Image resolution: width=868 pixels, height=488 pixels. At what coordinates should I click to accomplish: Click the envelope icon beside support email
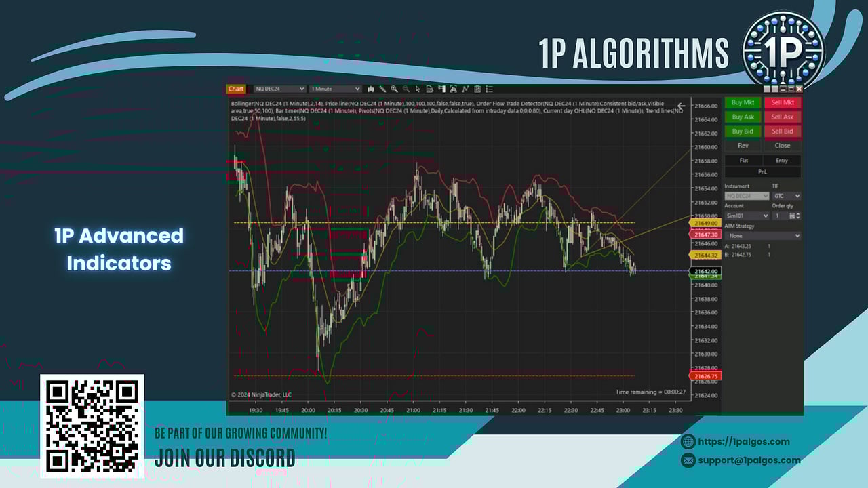688,460
